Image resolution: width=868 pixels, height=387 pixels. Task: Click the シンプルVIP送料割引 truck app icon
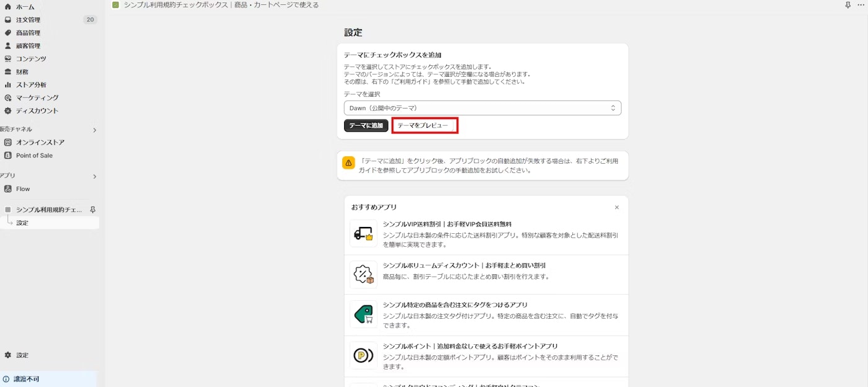363,233
